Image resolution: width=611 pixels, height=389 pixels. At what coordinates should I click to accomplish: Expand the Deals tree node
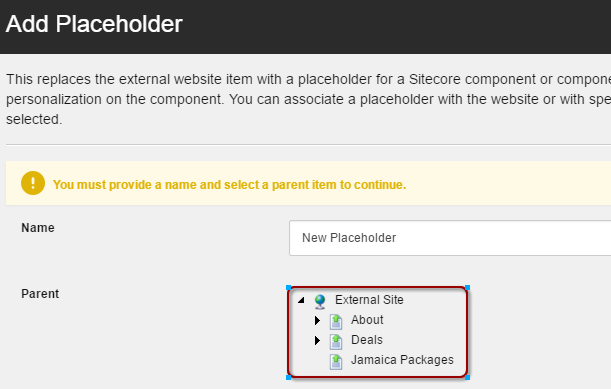(317, 340)
